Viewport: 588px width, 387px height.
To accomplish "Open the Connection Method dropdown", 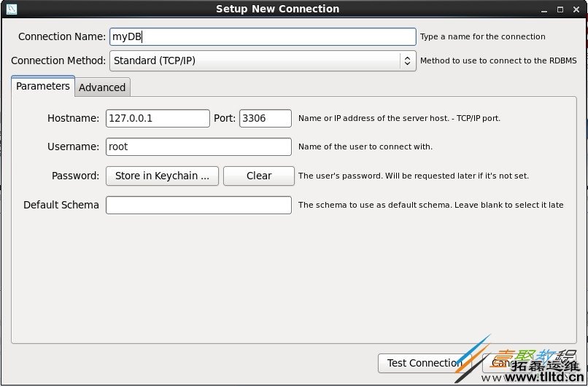I will (x=263, y=60).
